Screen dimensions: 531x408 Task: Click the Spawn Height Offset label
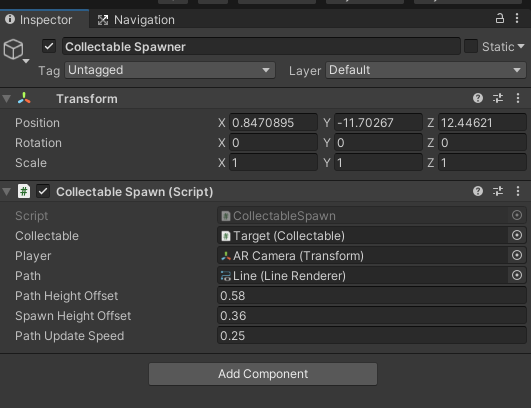(x=73, y=316)
